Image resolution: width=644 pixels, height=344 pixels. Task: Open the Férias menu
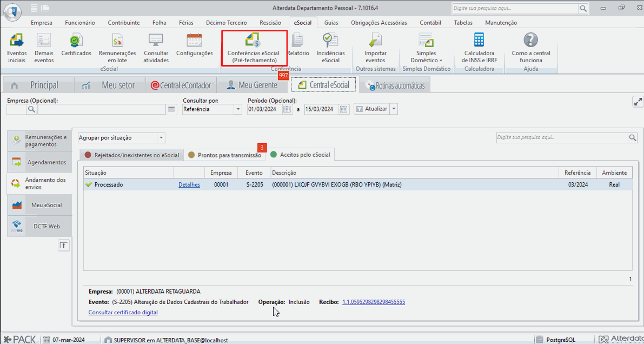point(186,23)
